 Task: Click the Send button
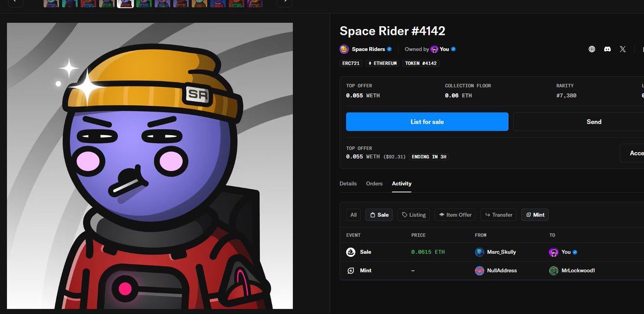click(x=579, y=122)
